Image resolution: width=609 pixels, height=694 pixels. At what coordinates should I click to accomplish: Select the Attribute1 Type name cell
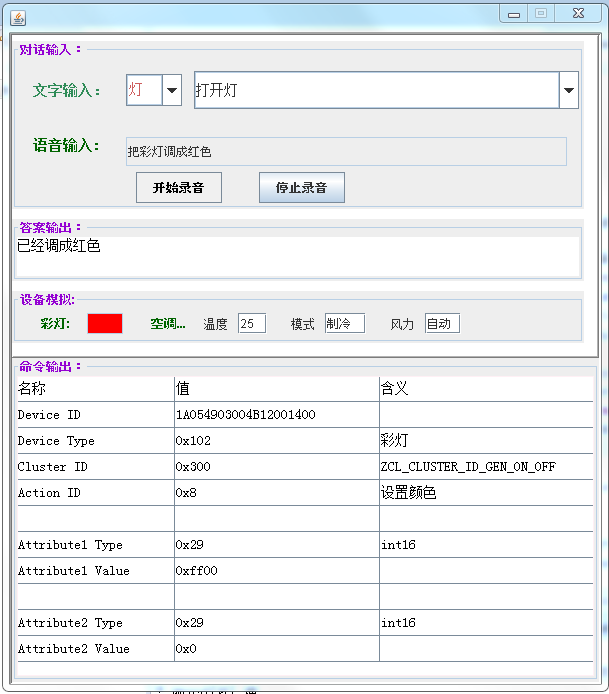click(96, 545)
